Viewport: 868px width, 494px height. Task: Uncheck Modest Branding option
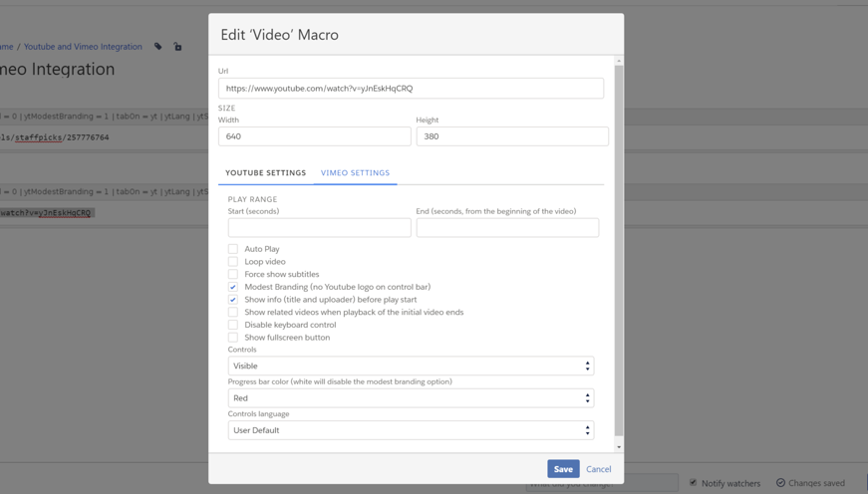click(233, 287)
